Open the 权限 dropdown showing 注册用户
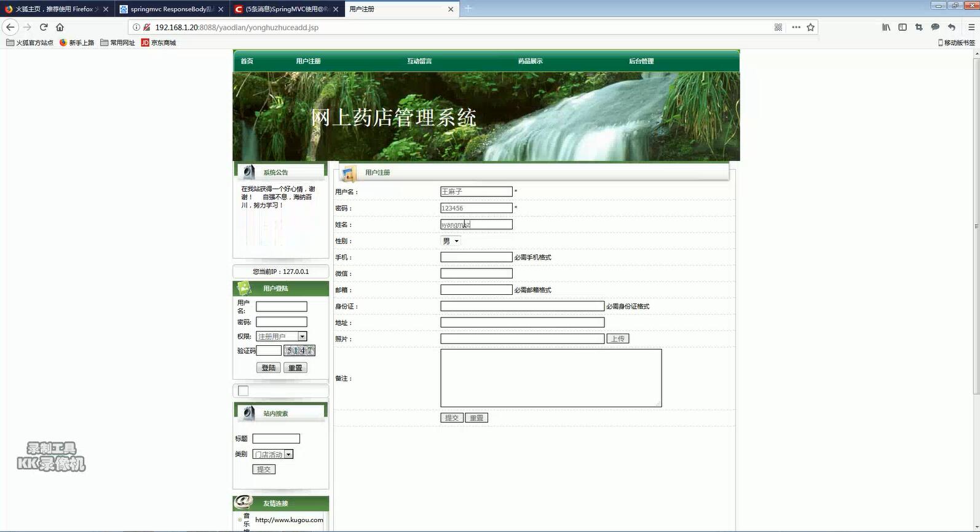The height and width of the screenshot is (532, 980). [281, 336]
